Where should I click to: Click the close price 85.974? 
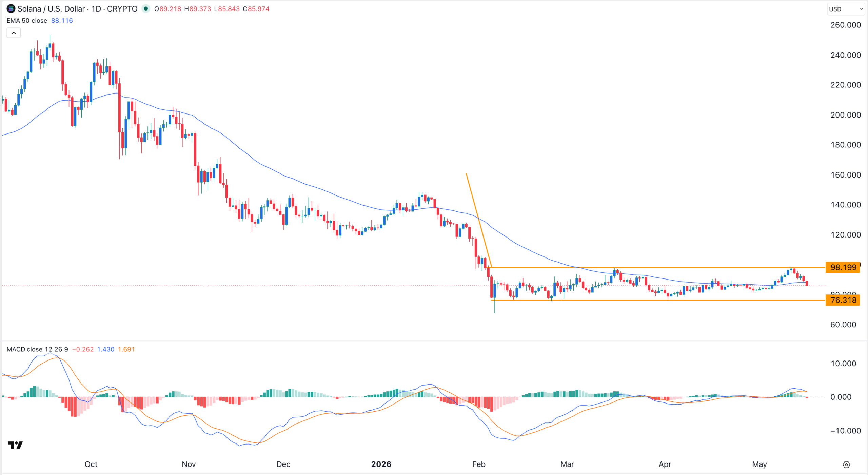[258, 9]
